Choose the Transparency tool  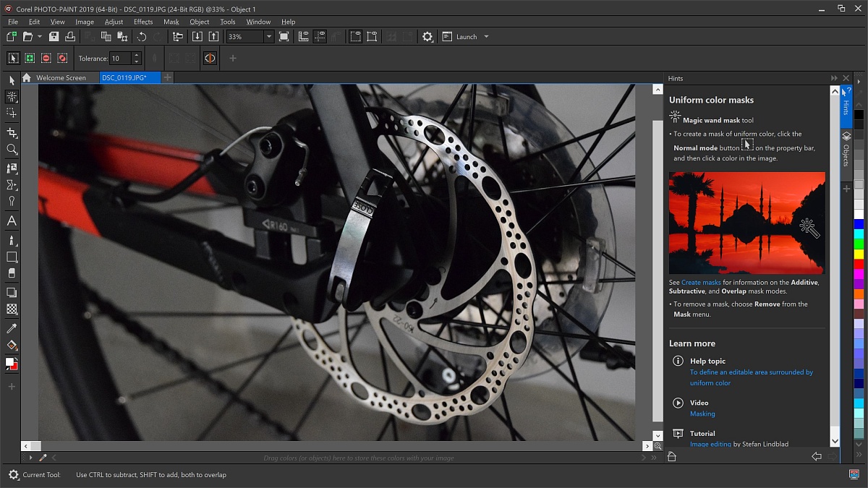click(x=12, y=309)
